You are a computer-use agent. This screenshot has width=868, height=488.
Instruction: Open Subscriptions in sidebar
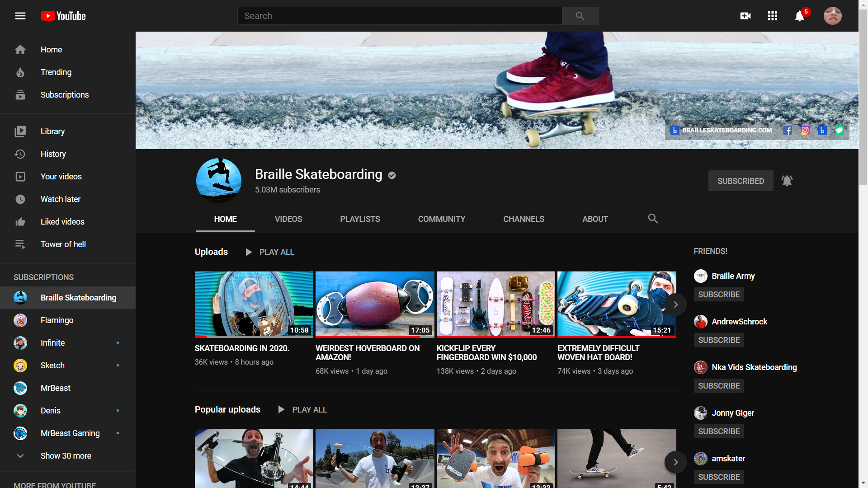pos(68,95)
